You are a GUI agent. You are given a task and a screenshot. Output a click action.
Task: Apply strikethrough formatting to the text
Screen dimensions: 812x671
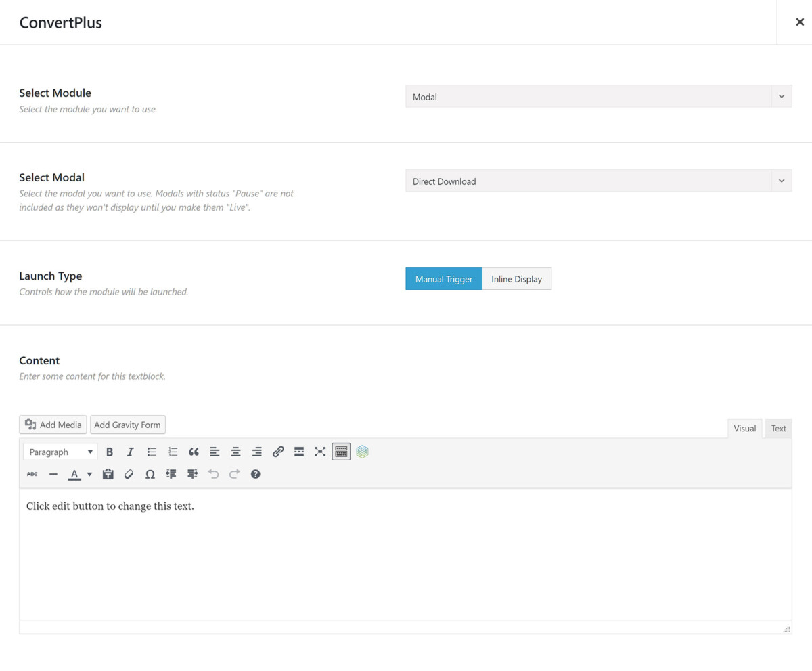32,474
